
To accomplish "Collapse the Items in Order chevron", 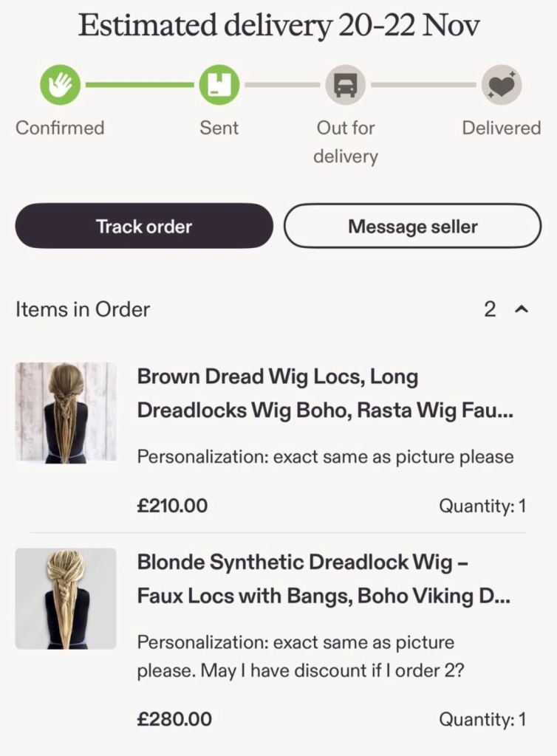I will point(522,309).
